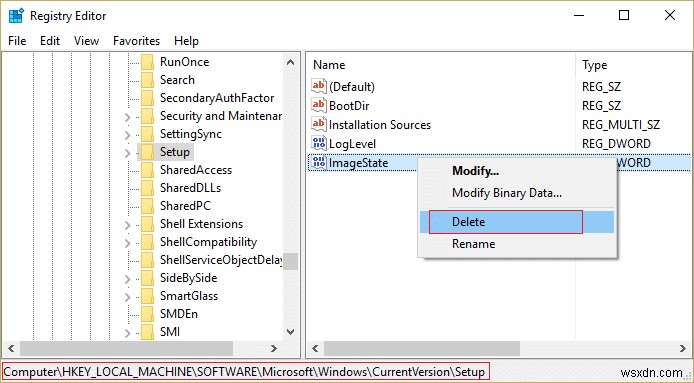694x383 pixels.
Task: Expand the ShellCompatibility key
Action: coord(127,243)
